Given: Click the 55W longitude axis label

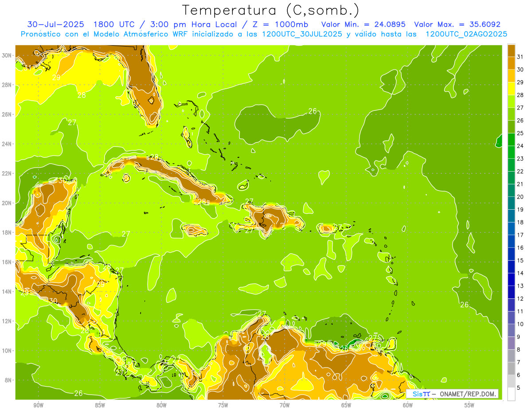Looking at the screenshot, I should point(469,405).
